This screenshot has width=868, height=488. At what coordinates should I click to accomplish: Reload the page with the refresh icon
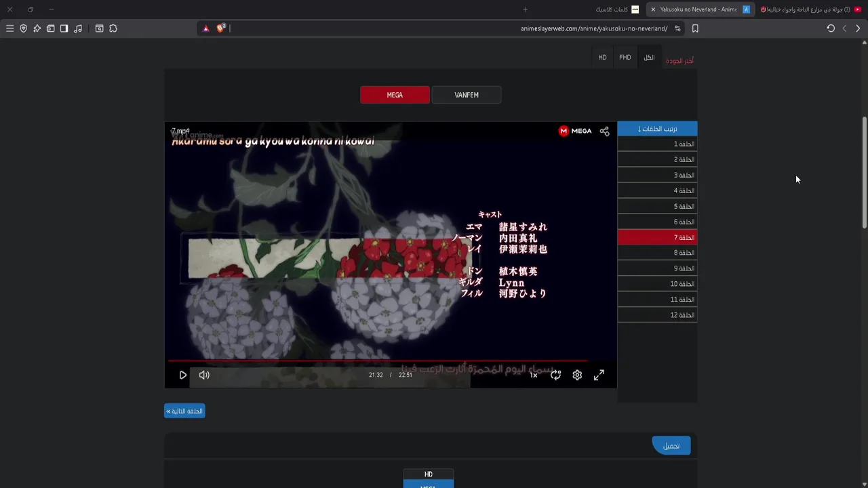point(831,28)
